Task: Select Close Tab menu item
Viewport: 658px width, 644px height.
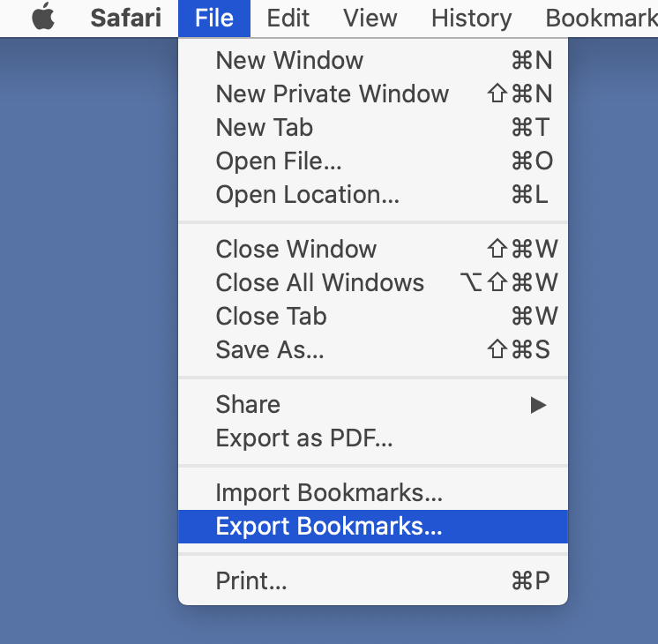Action: pyautogui.click(x=271, y=316)
